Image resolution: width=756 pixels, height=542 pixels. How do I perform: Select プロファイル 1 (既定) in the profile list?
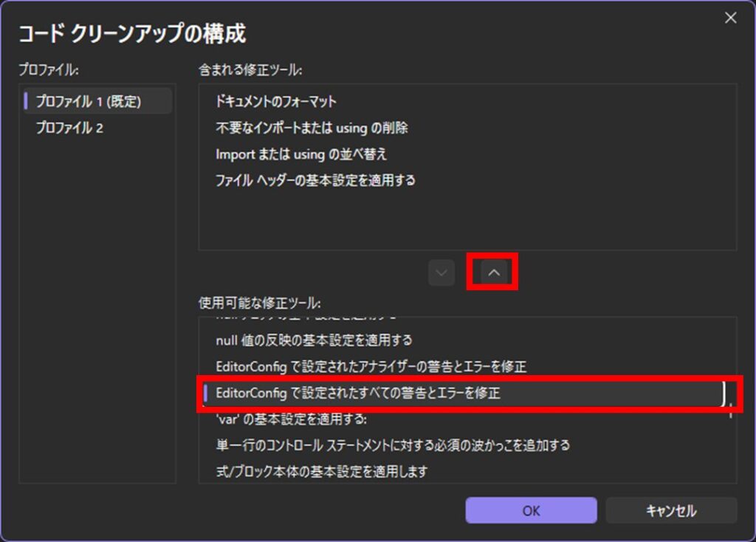coord(89,101)
